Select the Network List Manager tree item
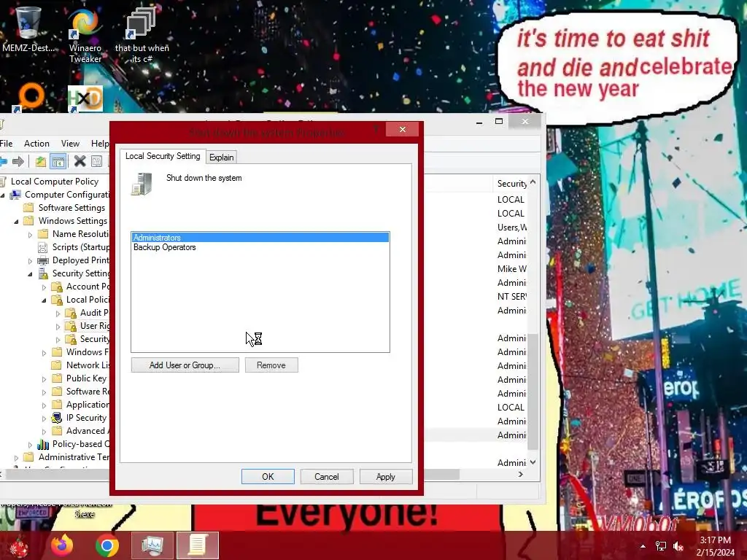This screenshot has height=560, width=747. pos(88,365)
